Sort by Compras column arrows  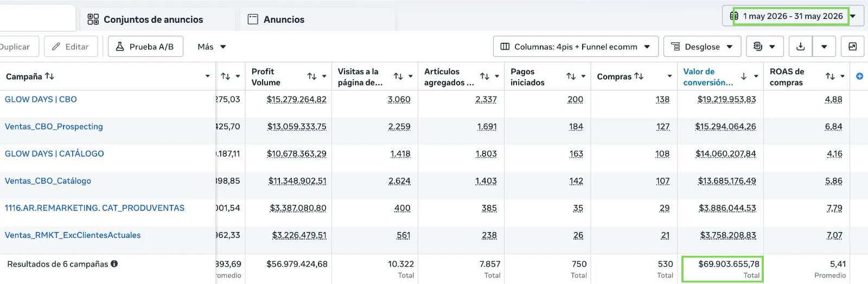tap(639, 76)
